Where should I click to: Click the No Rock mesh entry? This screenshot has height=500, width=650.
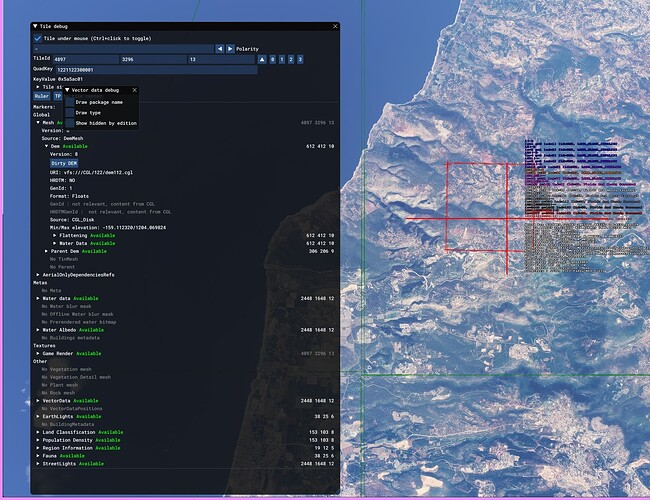click(58, 393)
